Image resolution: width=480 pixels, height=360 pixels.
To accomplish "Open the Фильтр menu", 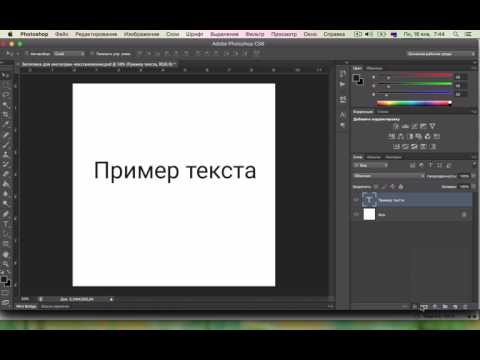I will point(255,34).
